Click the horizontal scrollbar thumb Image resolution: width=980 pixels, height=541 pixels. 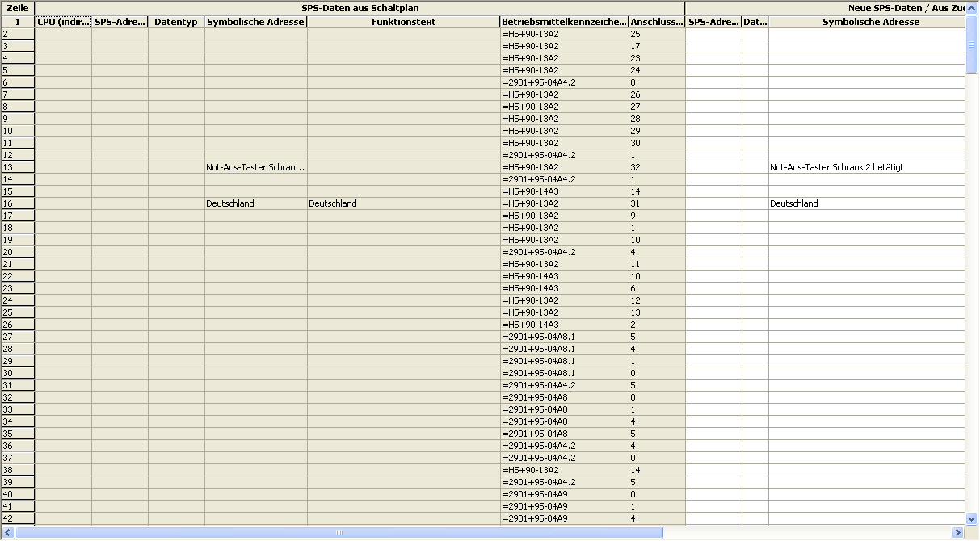(339, 533)
